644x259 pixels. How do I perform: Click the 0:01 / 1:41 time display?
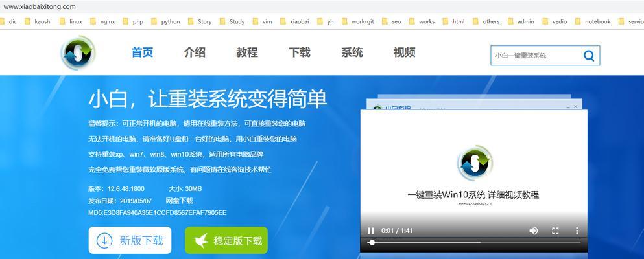click(x=397, y=231)
